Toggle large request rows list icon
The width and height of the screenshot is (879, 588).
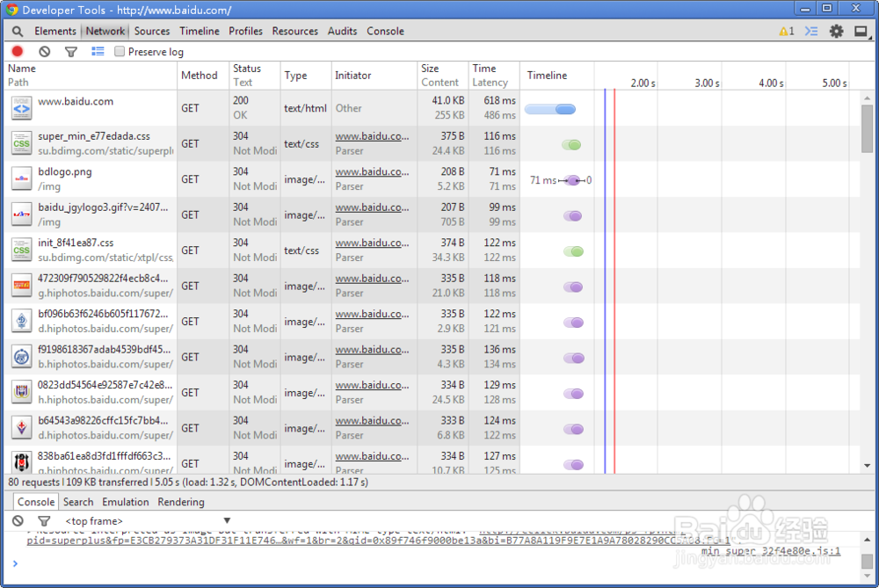click(x=98, y=52)
